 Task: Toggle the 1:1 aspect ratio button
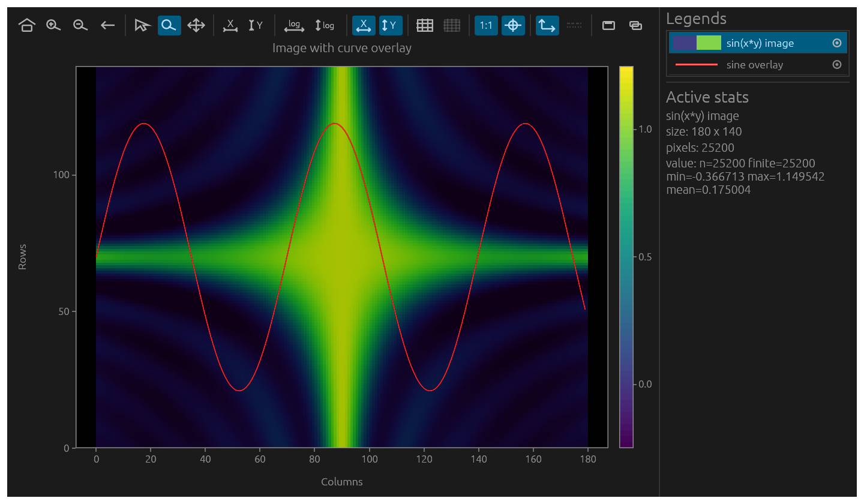(486, 25)
